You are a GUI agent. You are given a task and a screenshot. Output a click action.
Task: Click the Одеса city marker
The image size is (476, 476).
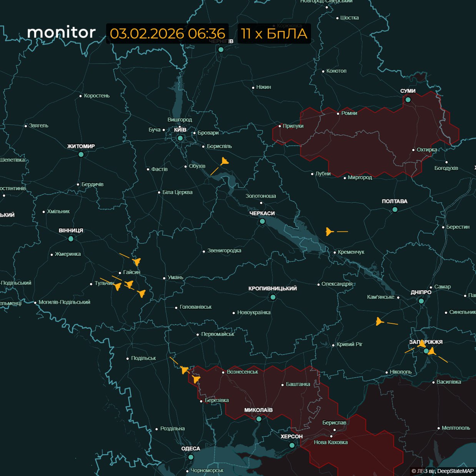pos(191,457)
